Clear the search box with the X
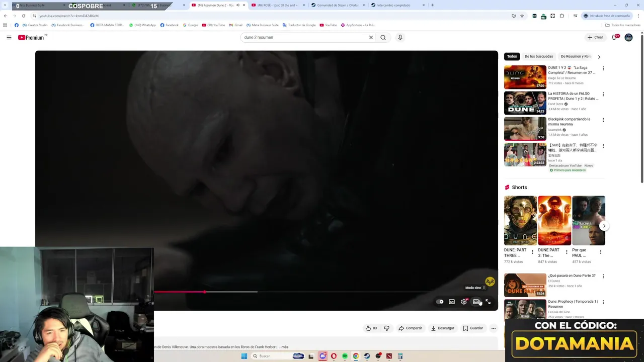Screen dimensions: 644x362 click(x=371, y=37)
